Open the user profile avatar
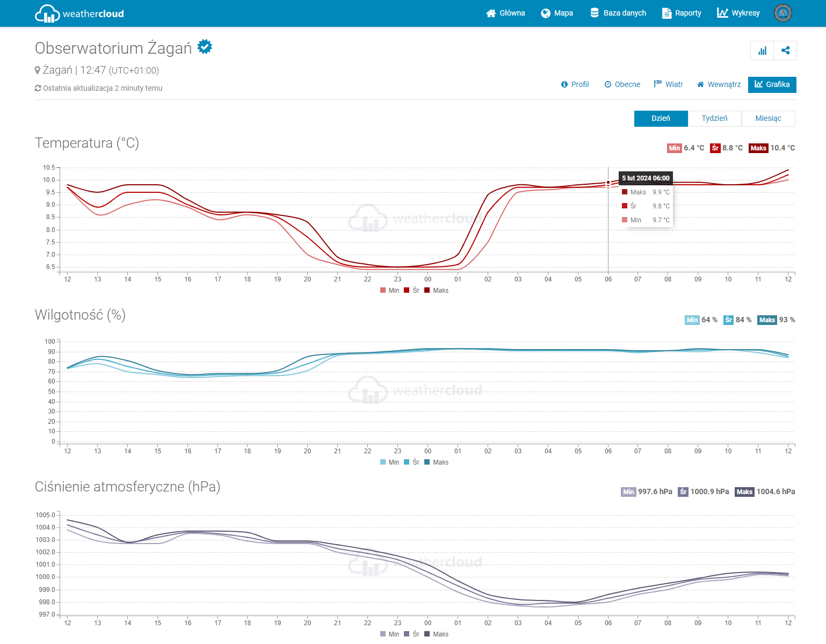Viewport: 826px width, 644px height. click(782, 13)
